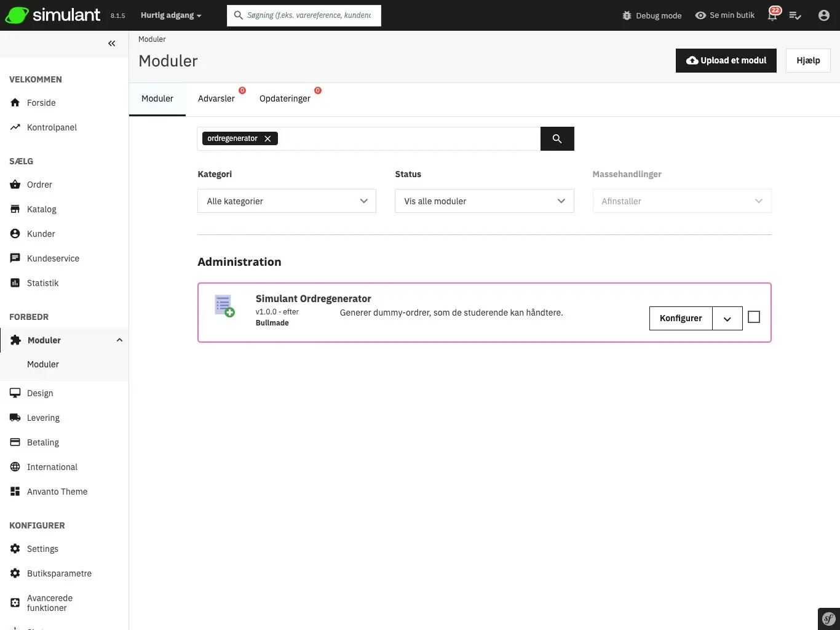Open Ordrer via the shopping cart icon
This screenshot has width=840, height=630.
point(15,184)
